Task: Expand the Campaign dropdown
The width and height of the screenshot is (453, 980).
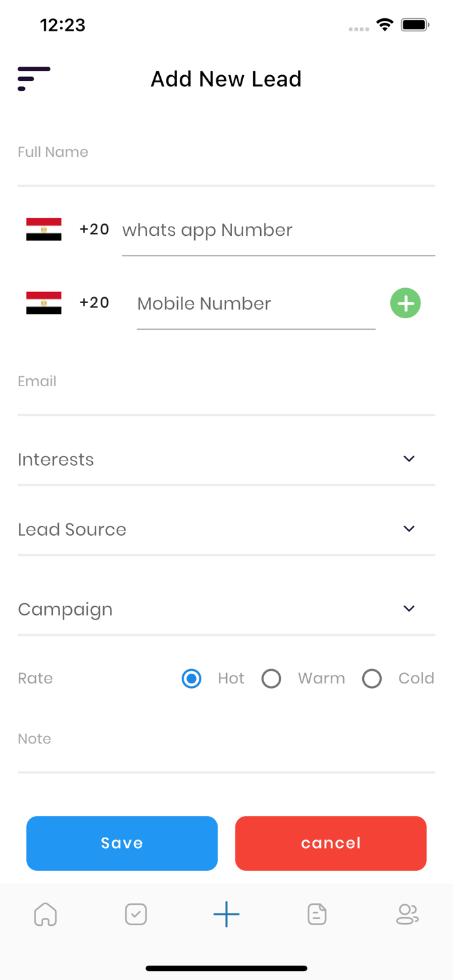Action: click(x=226, y=609)
